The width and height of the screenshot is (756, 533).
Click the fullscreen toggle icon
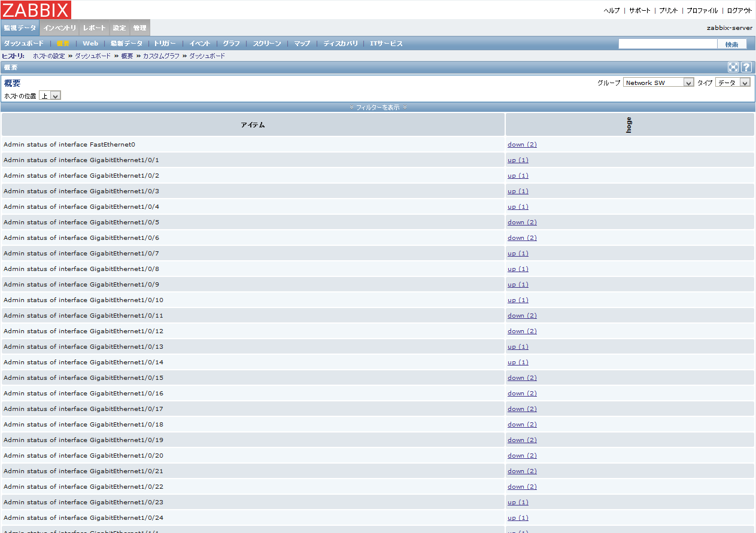point(733,67)
